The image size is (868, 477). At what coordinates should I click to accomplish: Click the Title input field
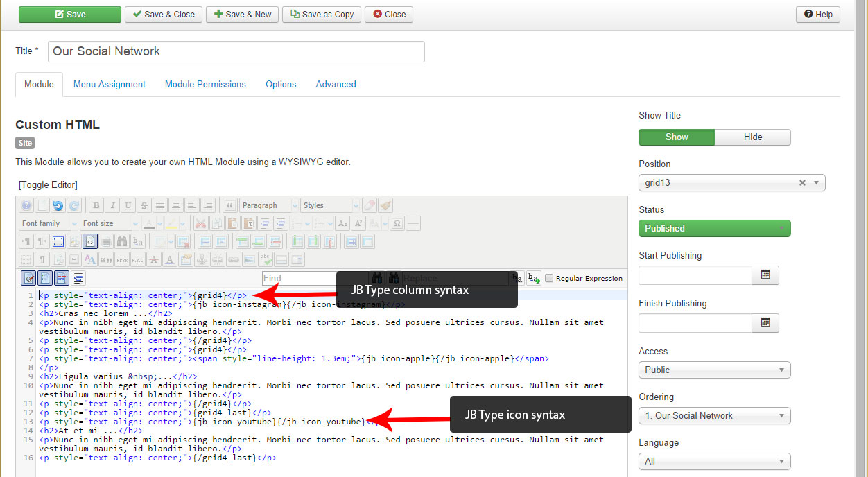[236, 51]
